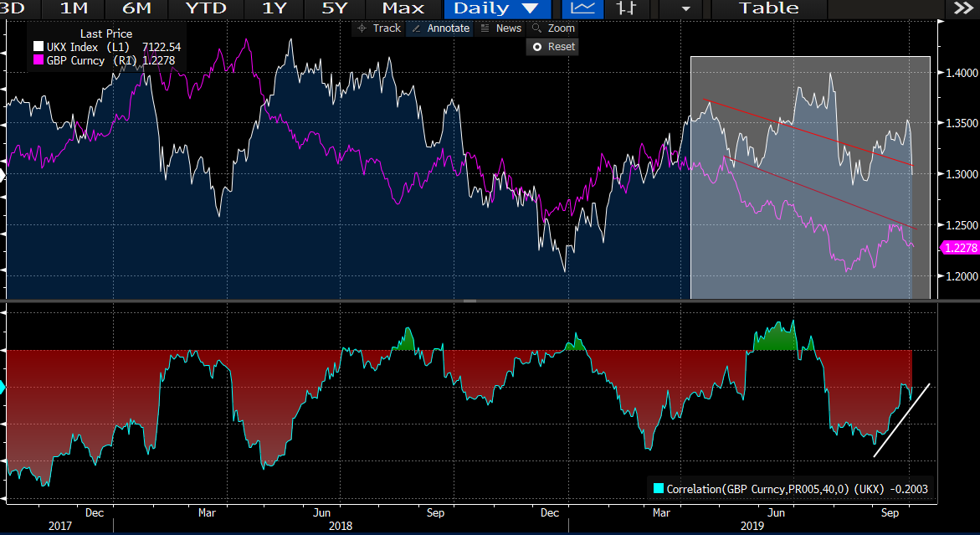Open the chart type dropdown arrow

click(x=685, y=8)
